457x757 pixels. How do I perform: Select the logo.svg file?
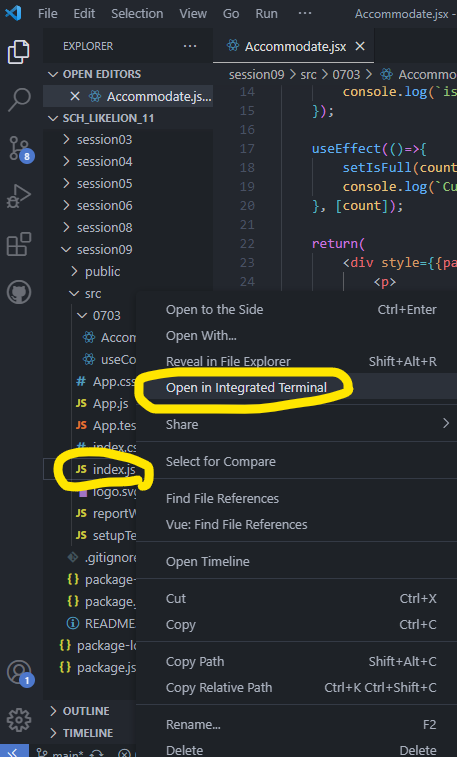(x=90, y=491)
